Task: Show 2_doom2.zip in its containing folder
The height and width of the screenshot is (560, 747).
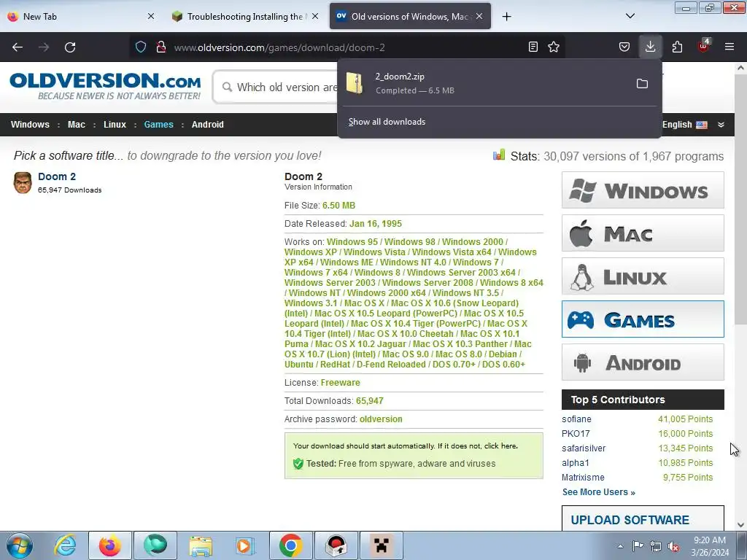Action: (642, 84)
